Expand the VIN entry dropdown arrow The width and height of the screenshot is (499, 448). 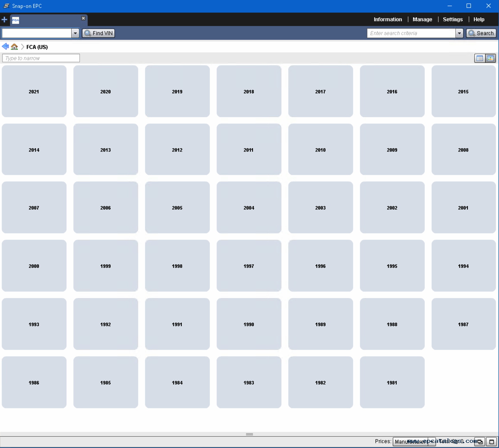(75, 33)
